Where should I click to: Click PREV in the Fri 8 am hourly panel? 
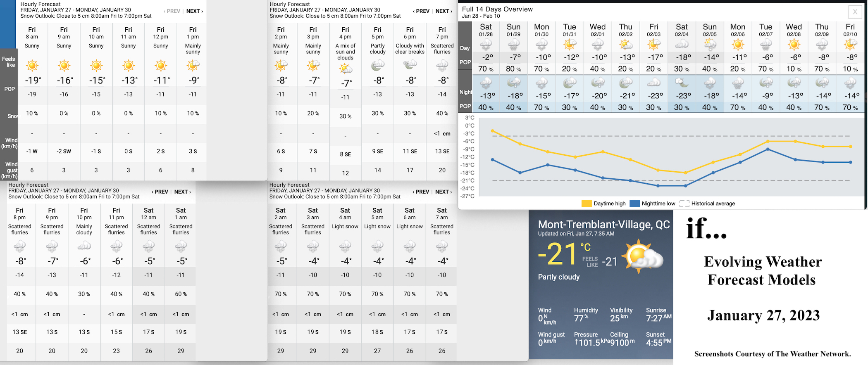[172, 11]
